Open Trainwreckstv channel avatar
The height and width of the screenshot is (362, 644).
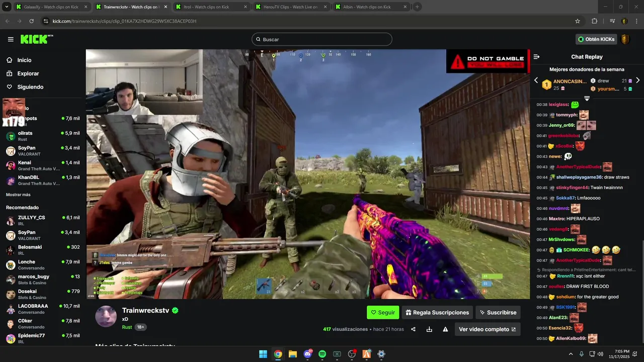click(106, 316)
